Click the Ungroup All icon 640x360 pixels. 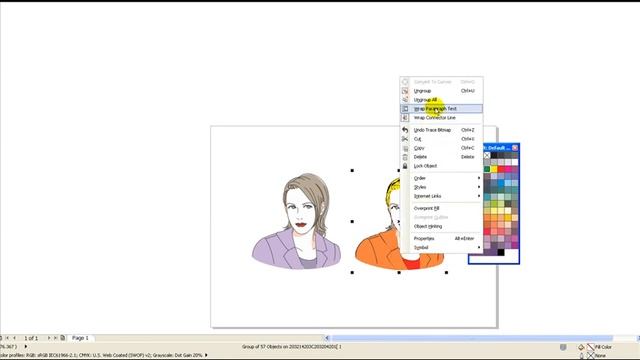tap(405, 100)
